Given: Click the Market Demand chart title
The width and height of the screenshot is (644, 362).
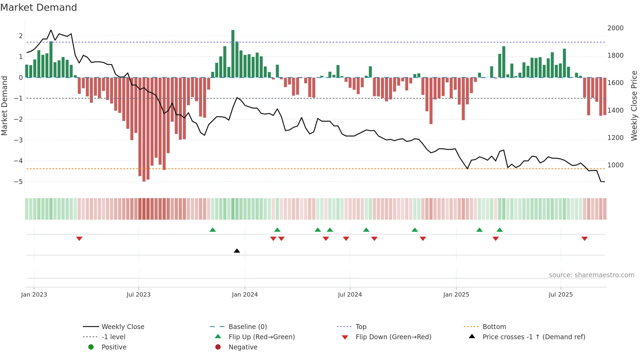Looking at the screenshot, I should [39, 8].
